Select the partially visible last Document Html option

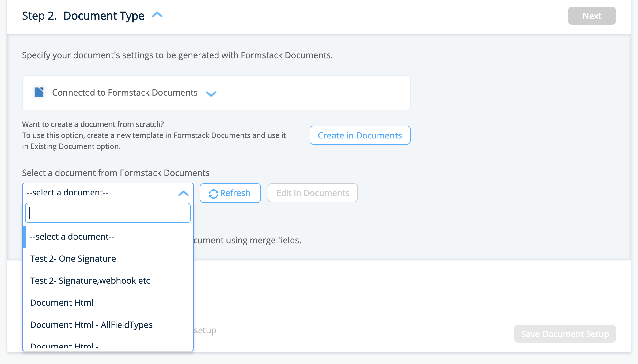(x=64, y=346)
